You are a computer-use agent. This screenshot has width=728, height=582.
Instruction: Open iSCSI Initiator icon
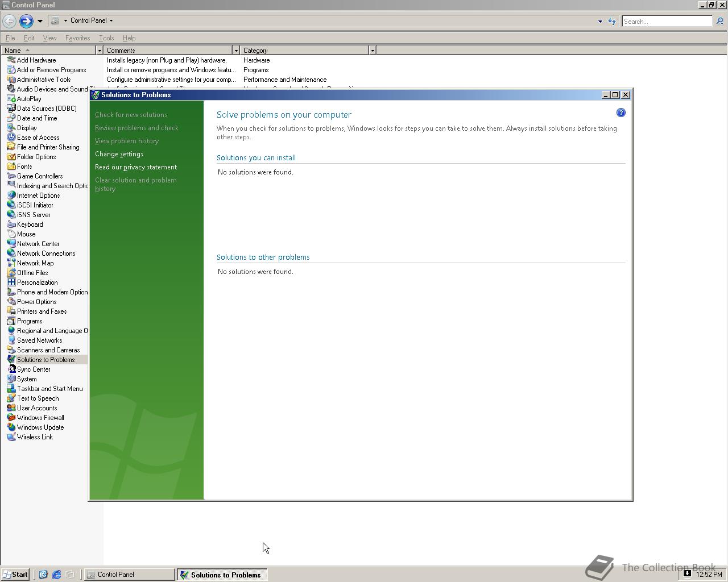click(11, 205)
